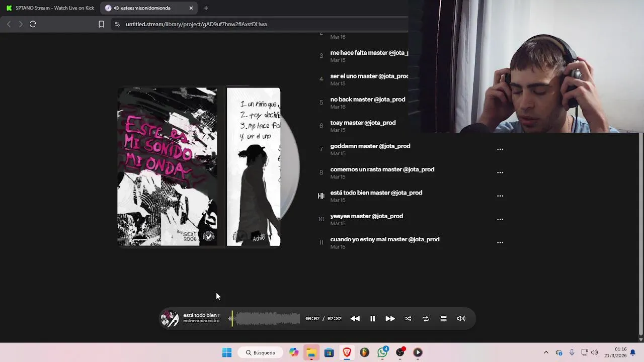The image size is (644, 362).
Task: Click the esteesmisonidomionda artist name in player
Action: click(x=201, y=321)
